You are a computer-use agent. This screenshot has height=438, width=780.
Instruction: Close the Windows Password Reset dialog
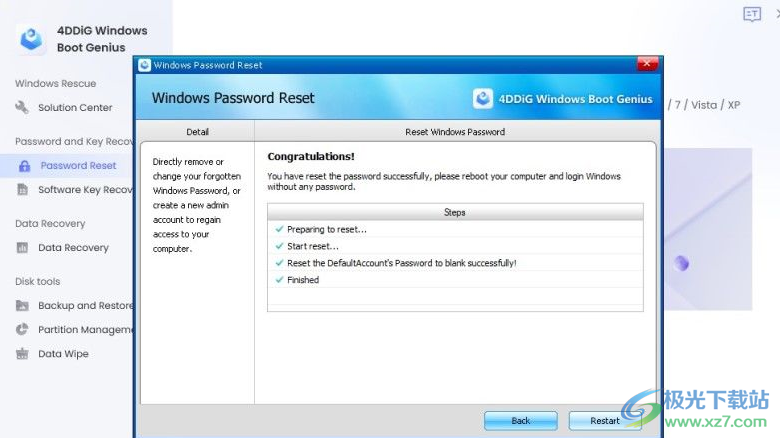(x=647, y=63)
